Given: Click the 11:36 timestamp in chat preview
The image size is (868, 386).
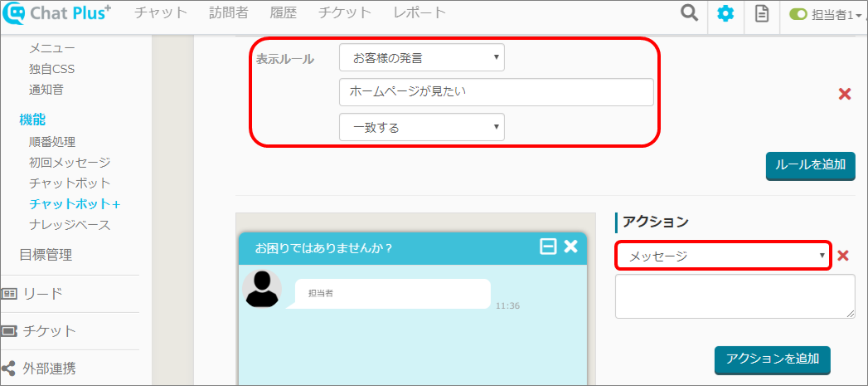Looking at the screenshot, I should coord(507,305).
